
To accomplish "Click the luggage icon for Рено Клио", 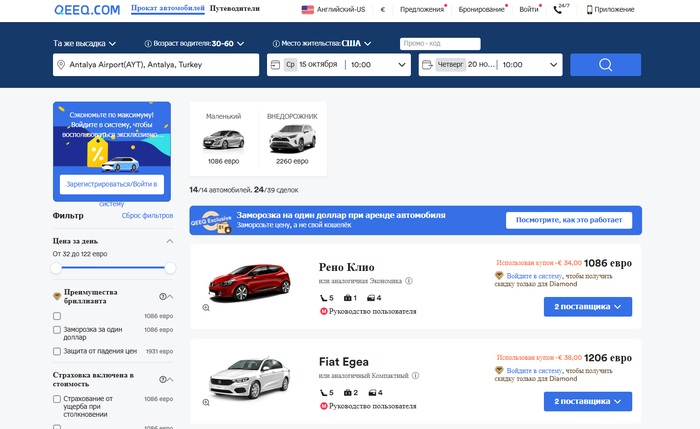I will point(347,298).
